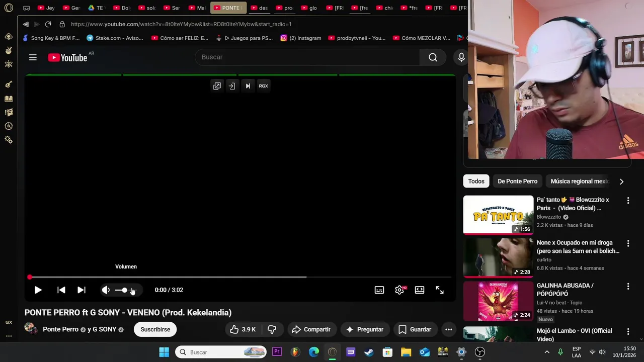Image resolution: width=644 pixels, height=362 pixels.
Task: Open the Ponte Perro channel name link
Action: coord(60,329)
